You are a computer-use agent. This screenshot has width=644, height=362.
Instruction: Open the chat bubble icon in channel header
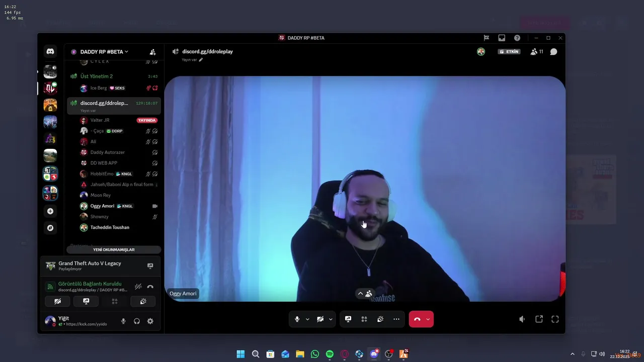pos(553,52)
